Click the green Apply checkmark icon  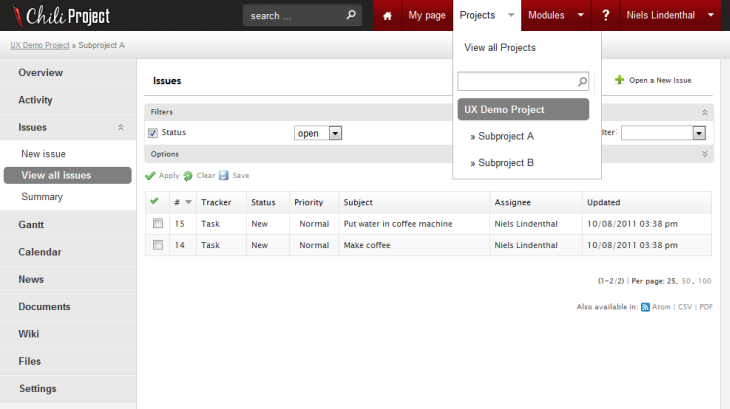click(x=151, y=175)
